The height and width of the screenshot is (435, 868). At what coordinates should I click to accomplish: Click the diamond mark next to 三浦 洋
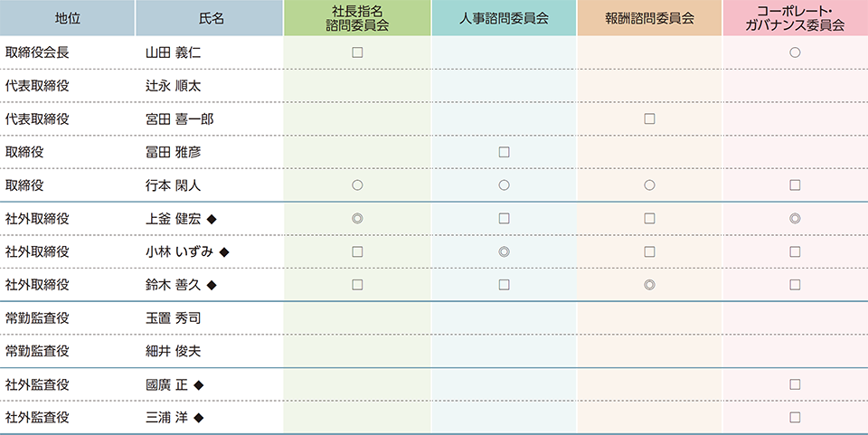point(199,419)
